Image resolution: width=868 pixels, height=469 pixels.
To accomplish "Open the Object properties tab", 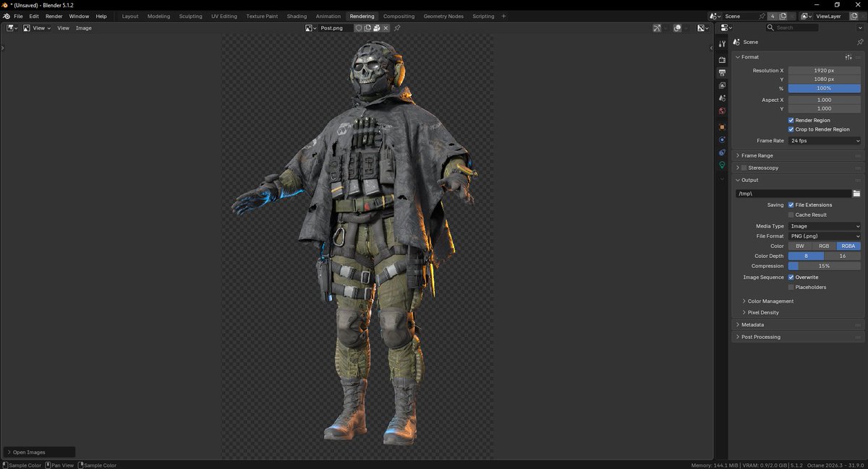I will point(722,126).
